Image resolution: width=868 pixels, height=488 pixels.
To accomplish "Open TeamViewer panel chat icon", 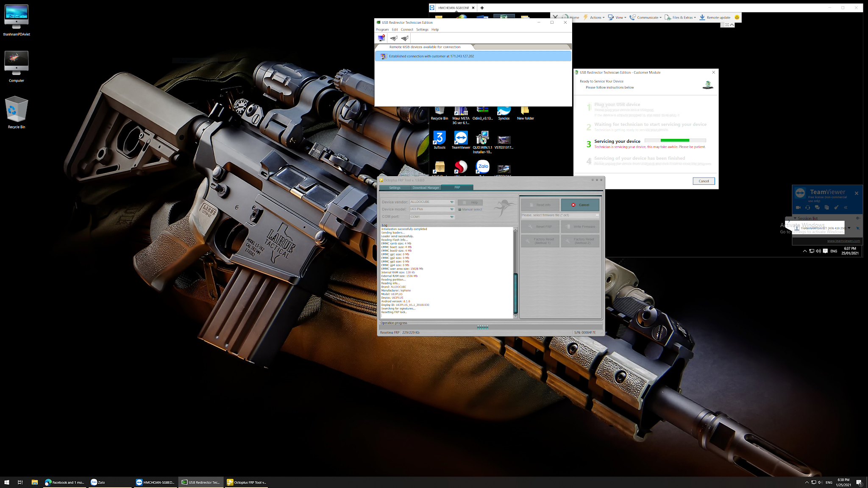I will coord(817,208).
